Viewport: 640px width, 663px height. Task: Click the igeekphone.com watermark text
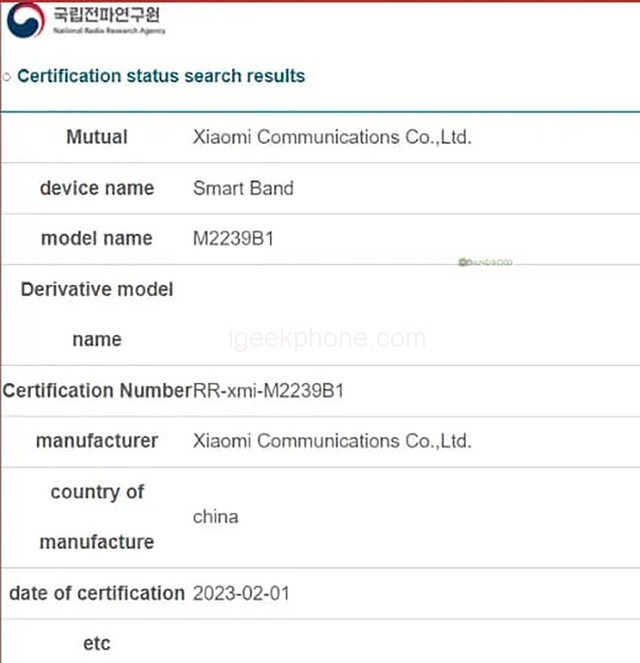(326, 339)
